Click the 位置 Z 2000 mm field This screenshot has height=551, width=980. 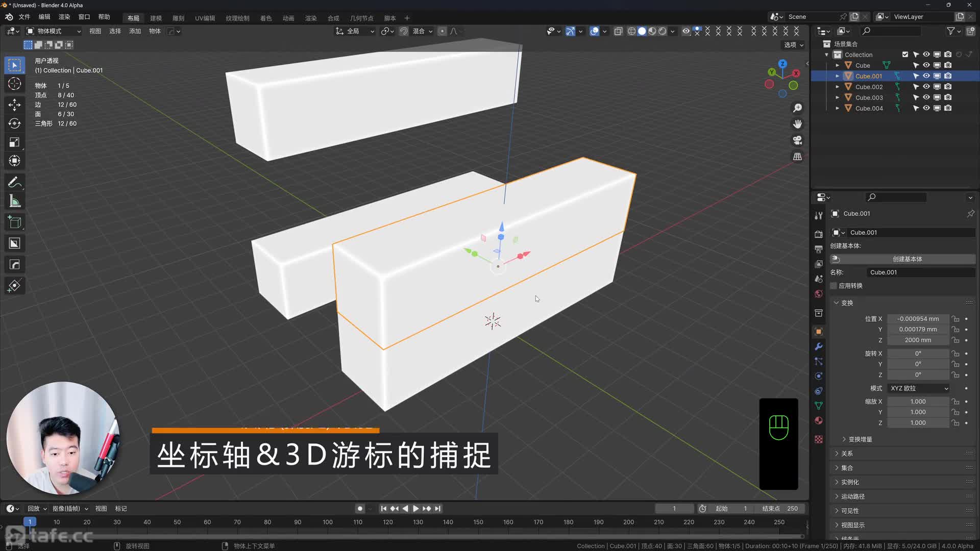pyautogui.click(x=917, y=340)
